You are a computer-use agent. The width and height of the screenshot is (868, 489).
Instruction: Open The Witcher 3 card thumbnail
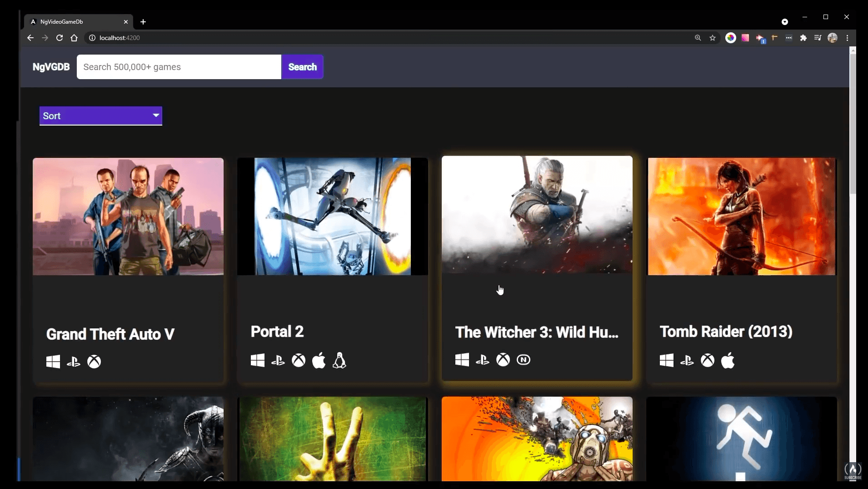point(537,216)
